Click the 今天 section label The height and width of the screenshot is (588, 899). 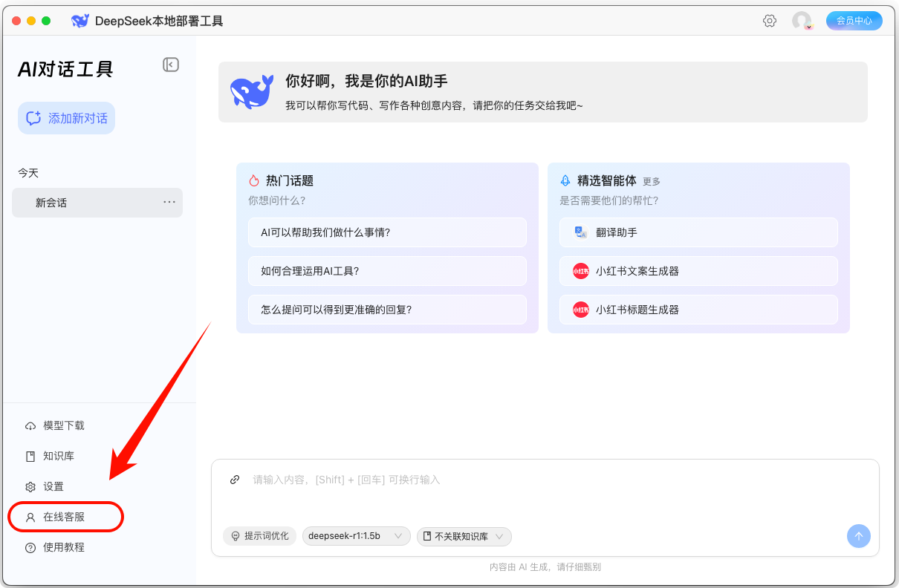coord(28,173)
